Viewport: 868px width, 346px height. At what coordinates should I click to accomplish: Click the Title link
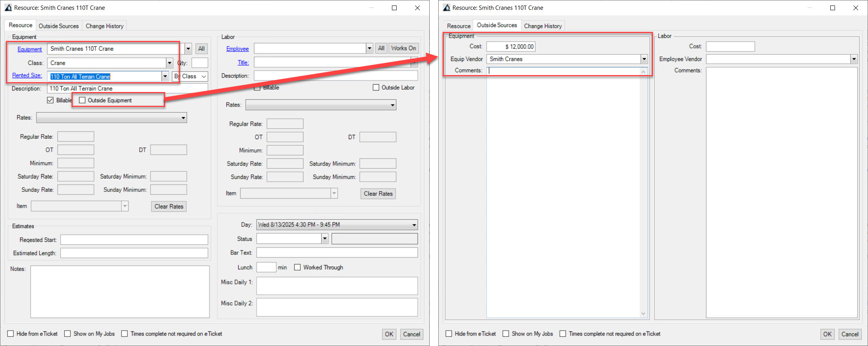click(243, 63)
